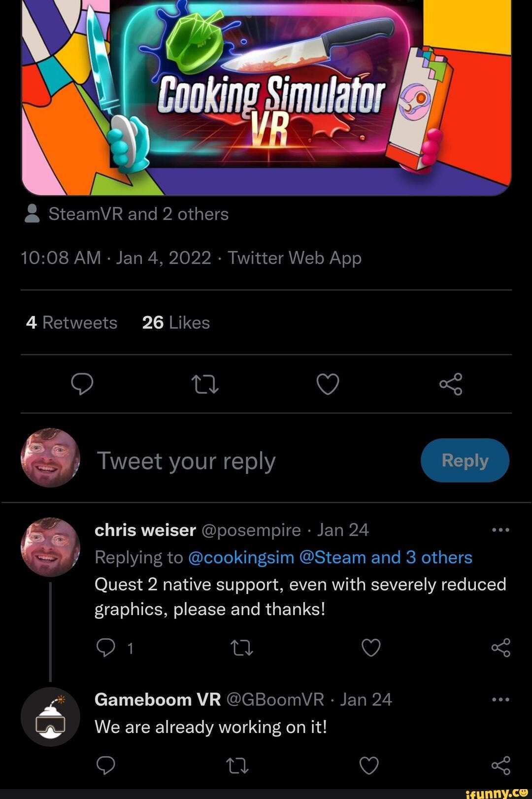Share the main tweet
Image resolution: width=532 pixels, height=799 pixels.
[x=451, y=384]
